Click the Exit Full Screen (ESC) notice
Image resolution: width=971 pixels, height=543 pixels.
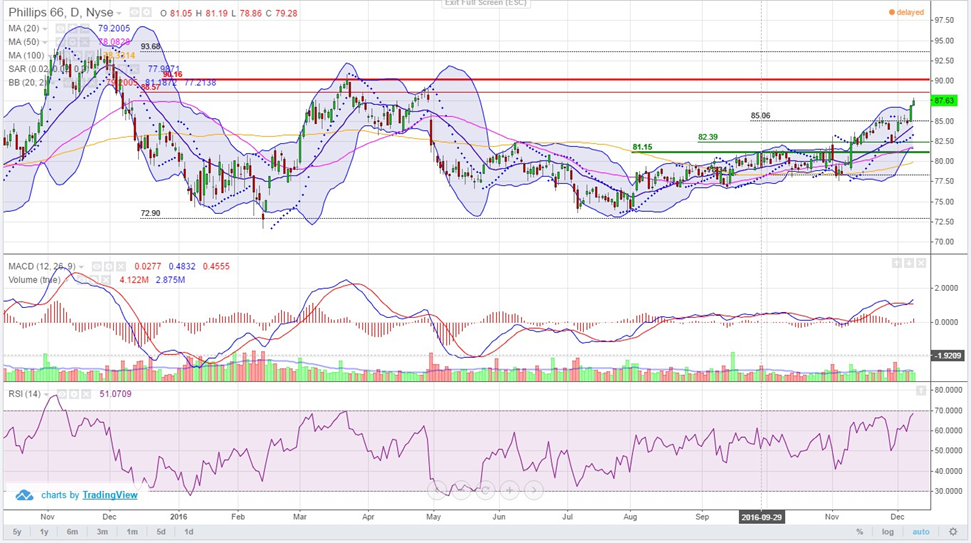click(486, 3)
